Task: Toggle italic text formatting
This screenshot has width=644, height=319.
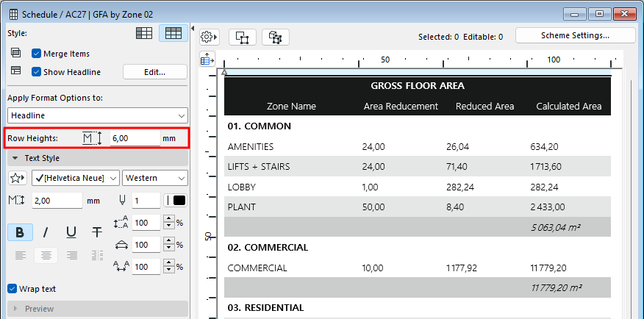Action: tap(46, 233)
